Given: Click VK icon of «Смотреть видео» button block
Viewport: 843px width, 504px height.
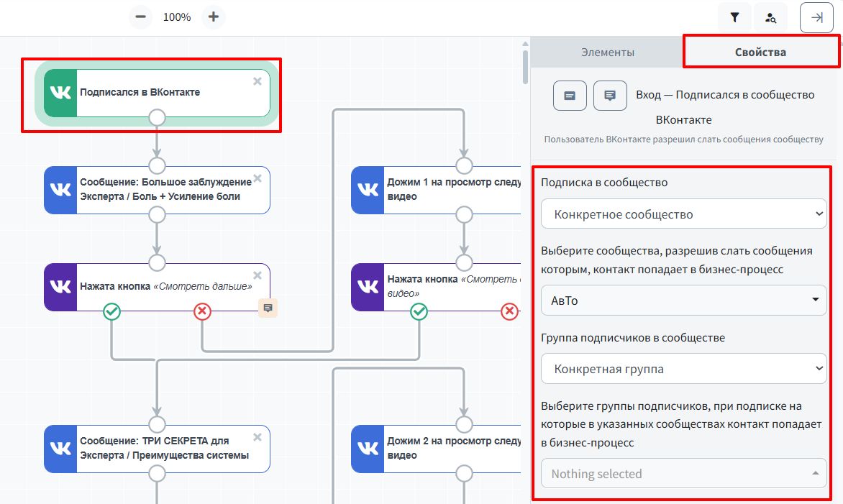Looking at the screenshot, I should click(x=368, y=287).
